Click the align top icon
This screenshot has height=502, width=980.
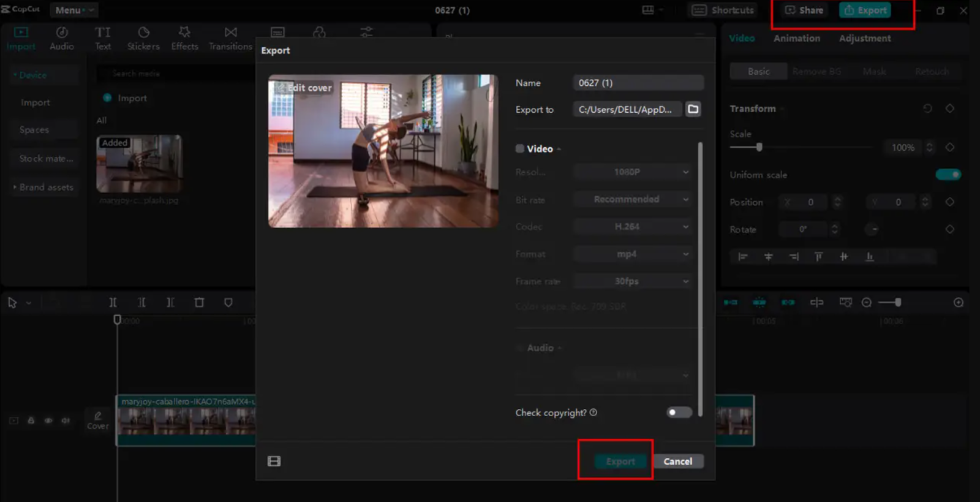818,256
